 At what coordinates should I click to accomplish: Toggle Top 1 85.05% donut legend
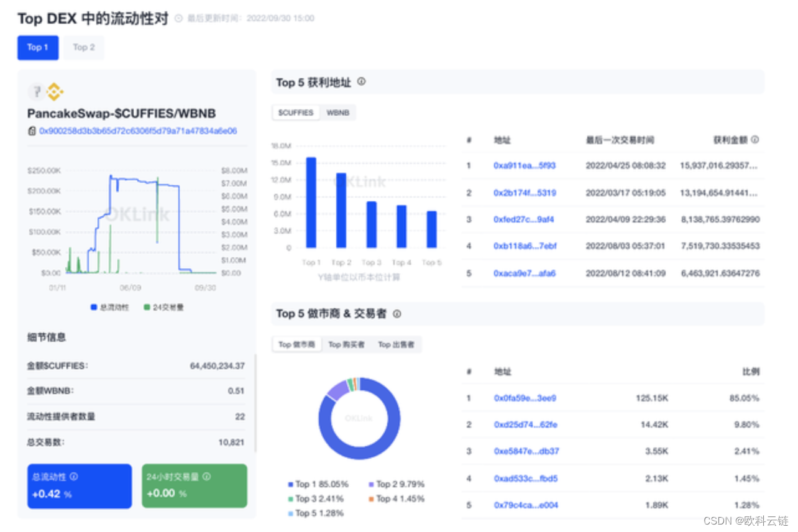(318, 484)
